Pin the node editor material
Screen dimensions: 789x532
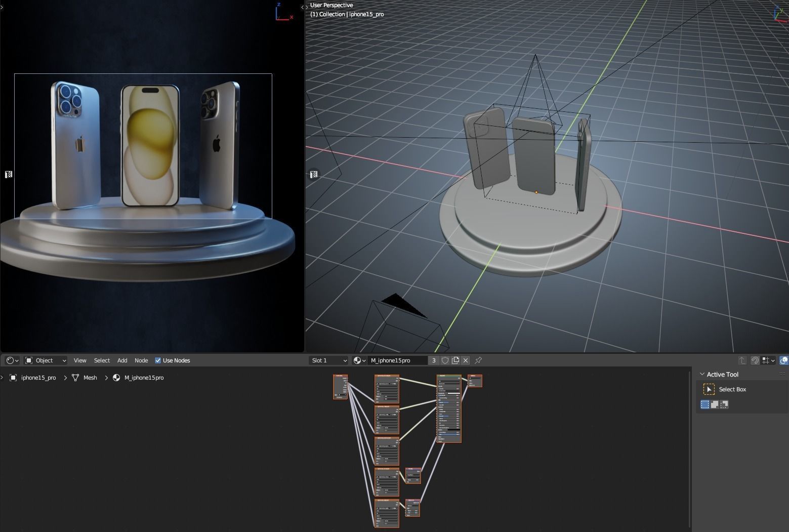click(x=478, y=360)
